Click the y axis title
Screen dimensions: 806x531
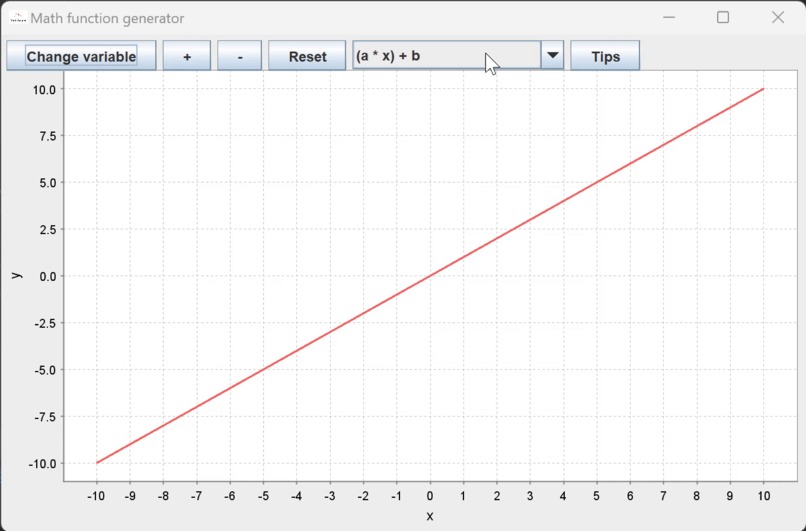17,275
